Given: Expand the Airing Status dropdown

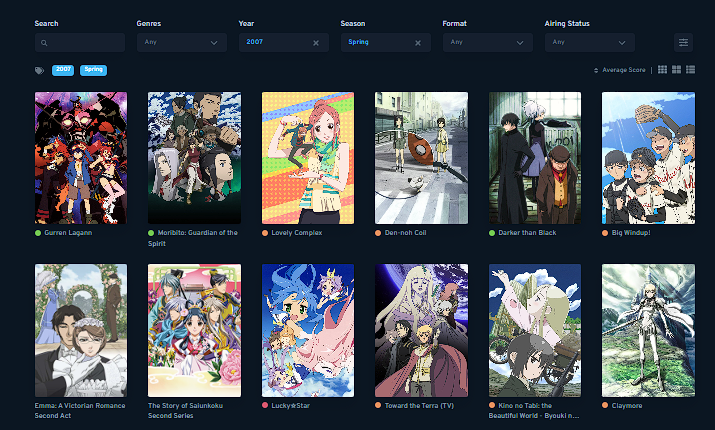Looking at the screenshot, I should [x=590, y=42].
